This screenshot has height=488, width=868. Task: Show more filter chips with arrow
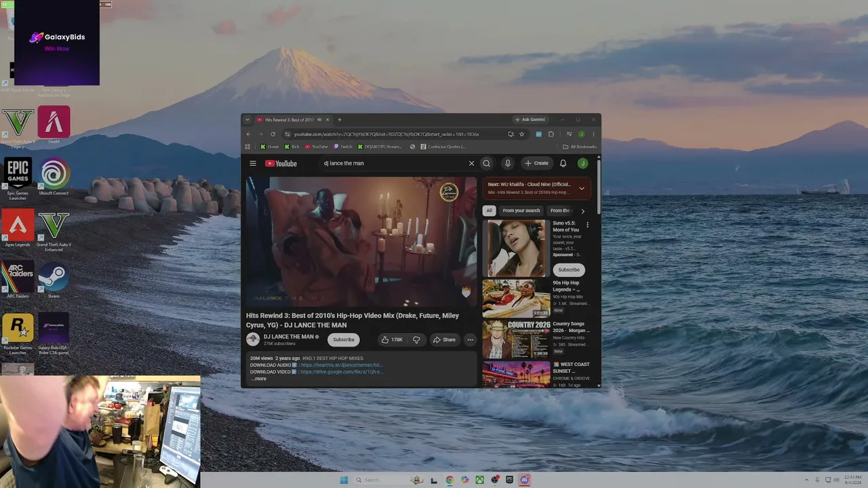coord(582,211)
